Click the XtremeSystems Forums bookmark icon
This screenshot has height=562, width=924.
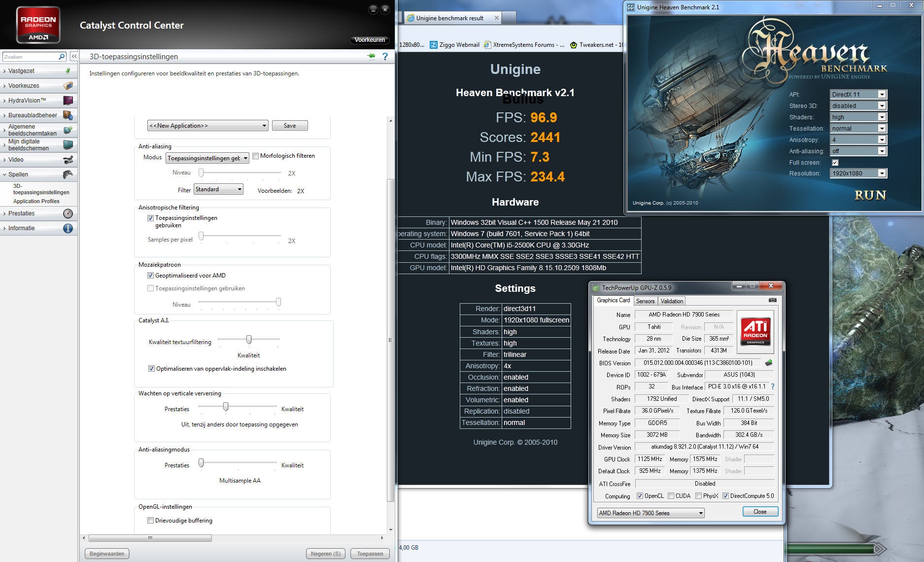point(487,45)
